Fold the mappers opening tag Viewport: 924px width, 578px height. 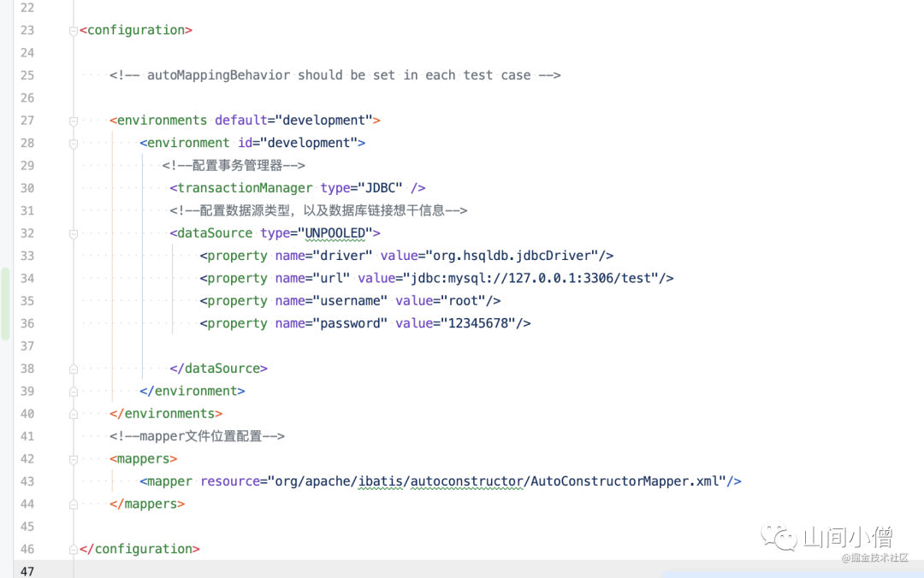pyautogui.click(x=73, y=459)
